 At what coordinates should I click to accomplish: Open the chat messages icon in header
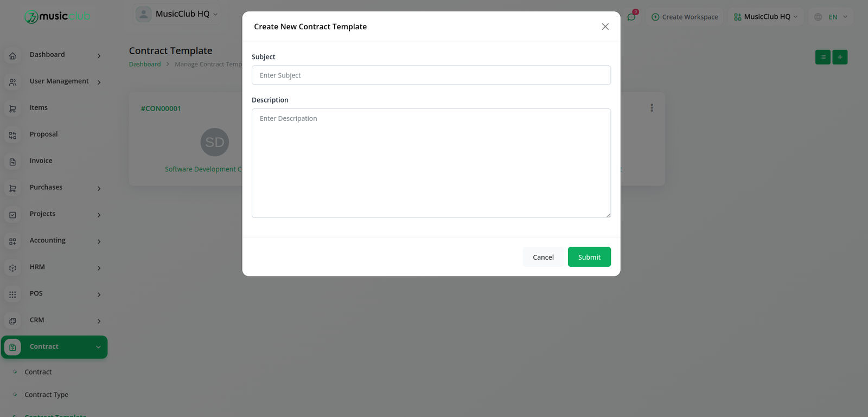click(631, 17)
